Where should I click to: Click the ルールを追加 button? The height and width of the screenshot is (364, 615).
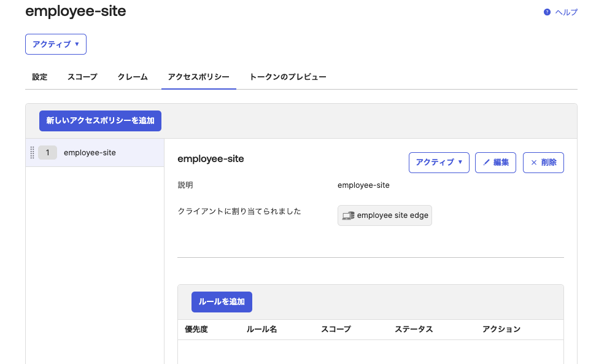(222, 301)
